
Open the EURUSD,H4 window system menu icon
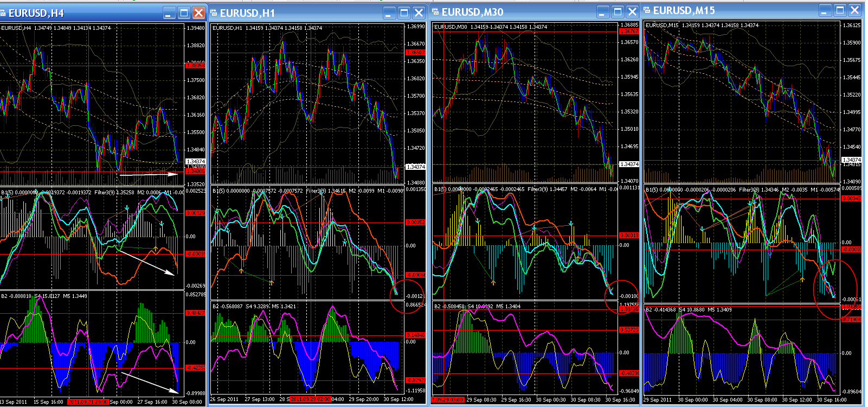coord(3,13)
